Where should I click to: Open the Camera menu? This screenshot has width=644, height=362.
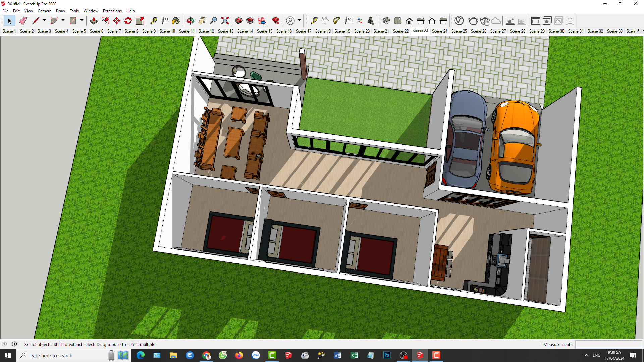click(44, 11)
